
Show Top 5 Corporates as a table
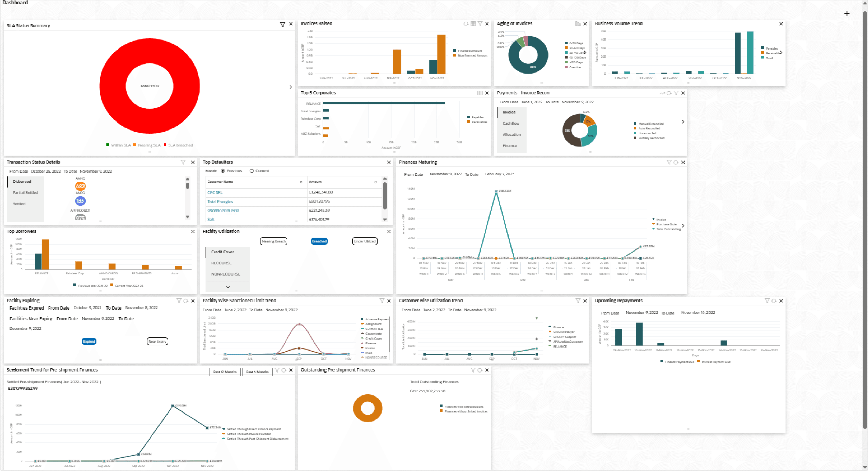point(480,93)
